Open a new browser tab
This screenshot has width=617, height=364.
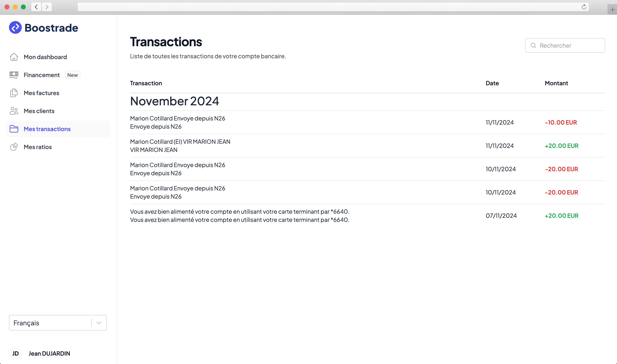612,10
